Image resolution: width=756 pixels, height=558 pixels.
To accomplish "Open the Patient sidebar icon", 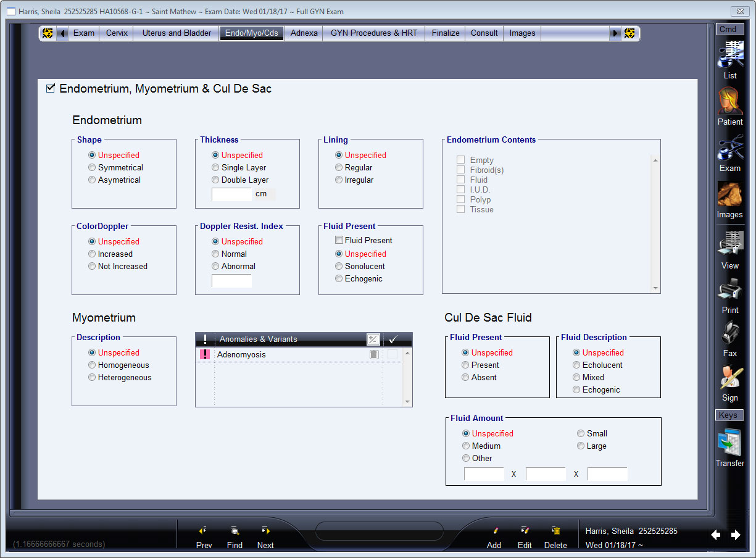I will tap(730, 100).
